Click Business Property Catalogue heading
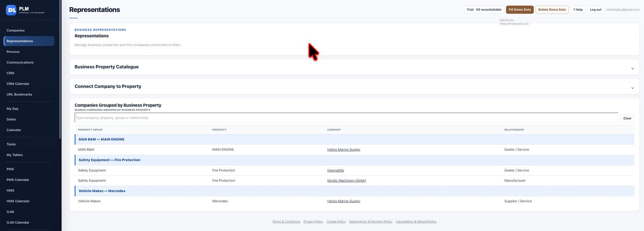Image resolution: width=644 pixels, height=231 pixels. [107, 67]
